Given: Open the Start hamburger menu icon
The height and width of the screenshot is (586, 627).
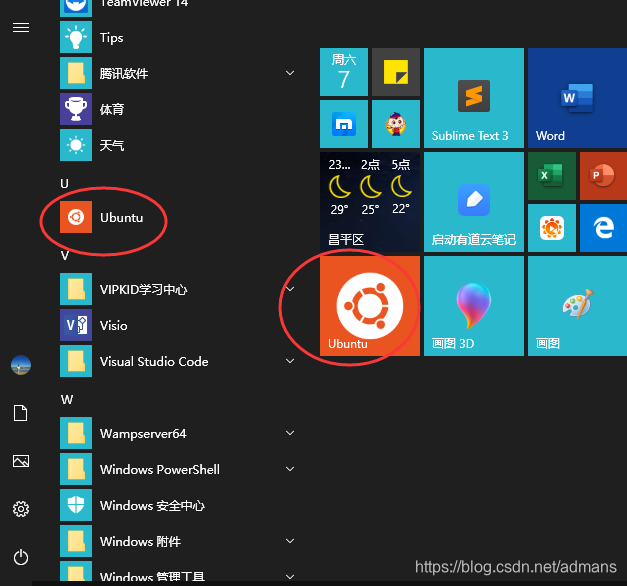Looking at the screenshot, I should 21,28.
